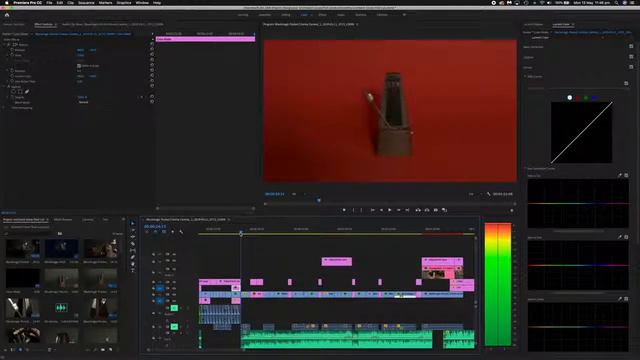Toggle the Basic Correction section checkbox

(631, 47)
